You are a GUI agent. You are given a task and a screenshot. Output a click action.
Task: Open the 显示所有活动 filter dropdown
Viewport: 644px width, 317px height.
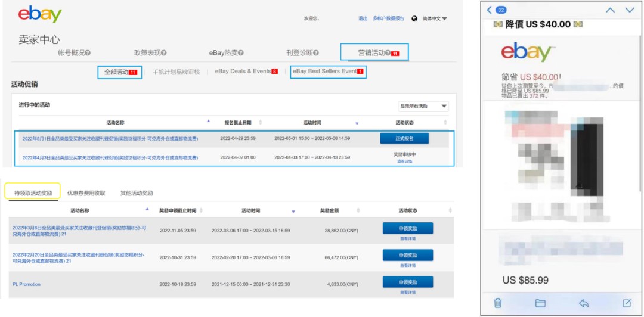[x=423, y=106]
